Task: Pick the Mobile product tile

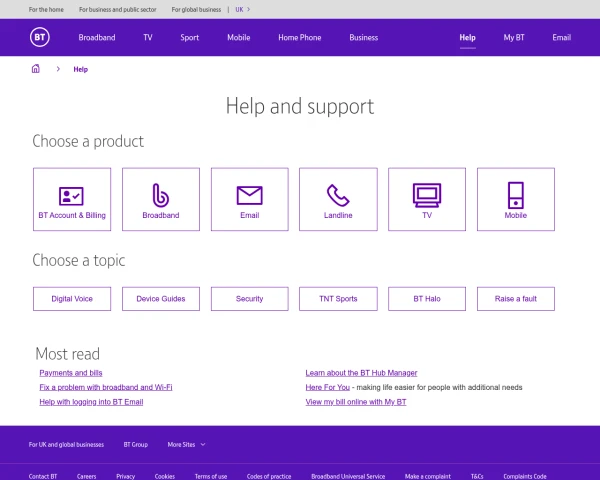Action: coord(516,199)
